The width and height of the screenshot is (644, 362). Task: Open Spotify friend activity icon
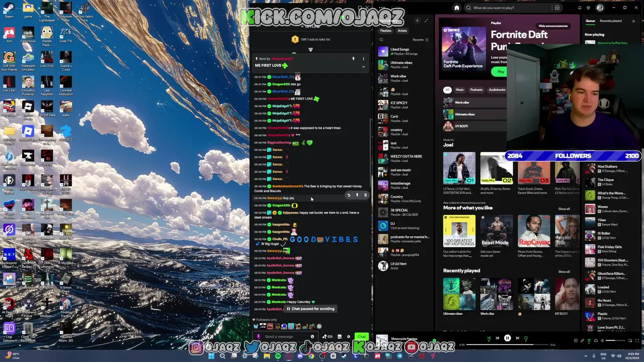(589, 8)
